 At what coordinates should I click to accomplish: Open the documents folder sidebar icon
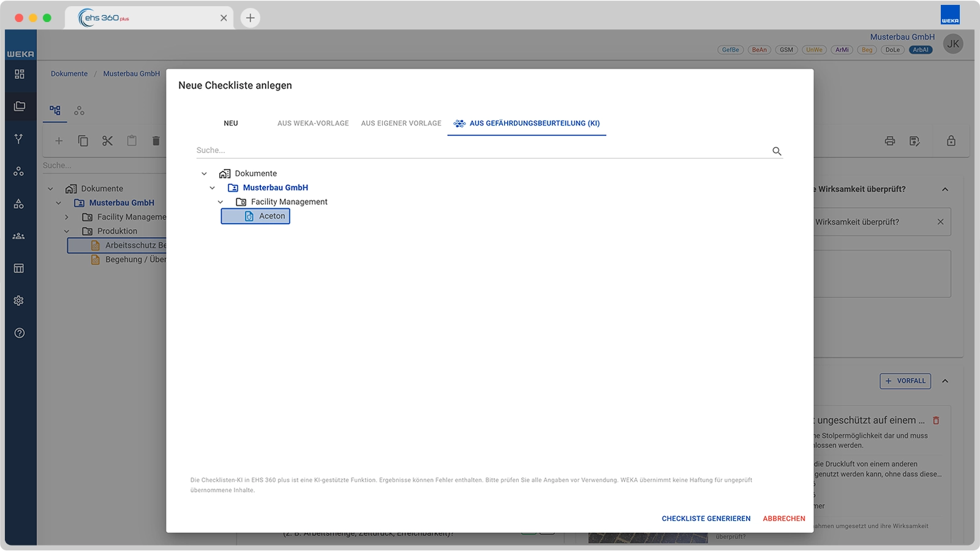pos(20,106)
